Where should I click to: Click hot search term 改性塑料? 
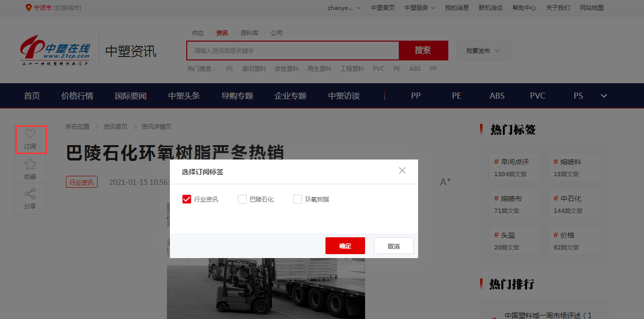click(287, 69)
